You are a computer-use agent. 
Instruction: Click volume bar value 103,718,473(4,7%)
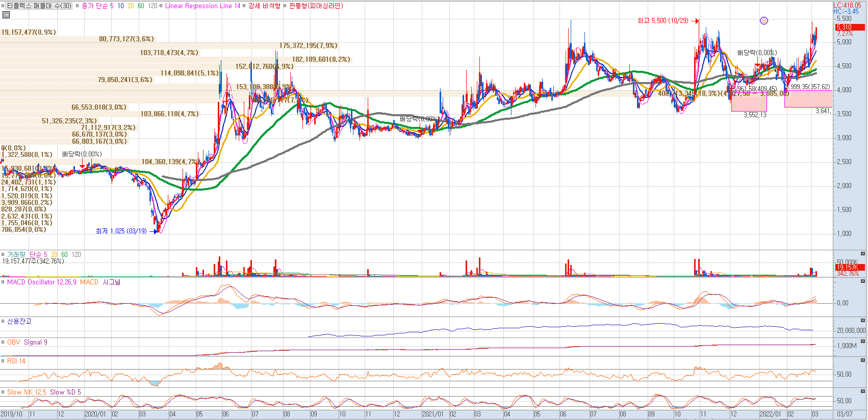click(169, 53)
